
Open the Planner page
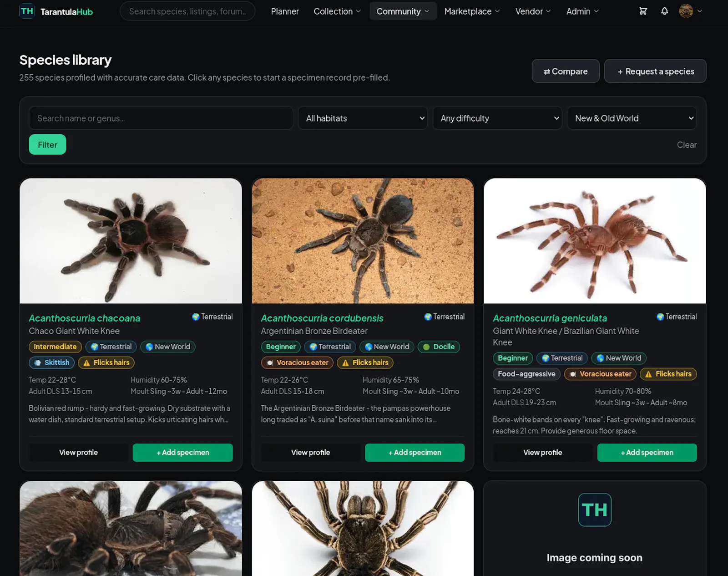click(x=285, y=11)
